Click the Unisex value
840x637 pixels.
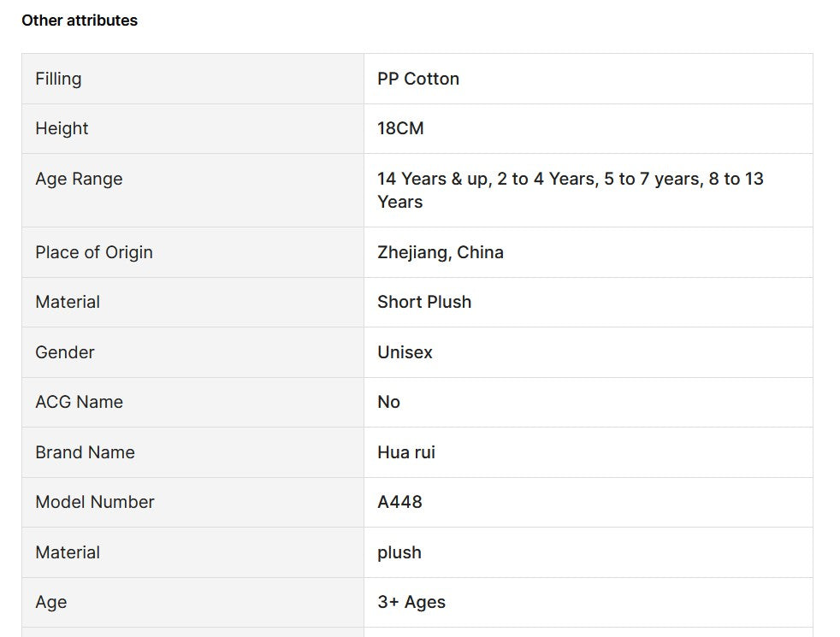pos(405,352)
